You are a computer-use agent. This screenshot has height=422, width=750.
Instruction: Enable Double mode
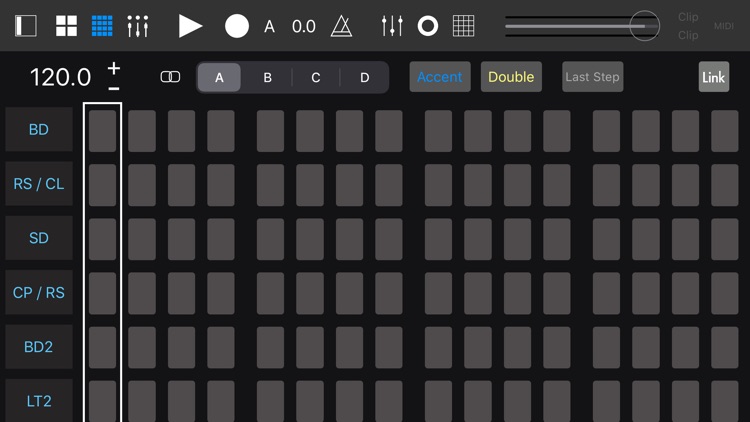511,77
